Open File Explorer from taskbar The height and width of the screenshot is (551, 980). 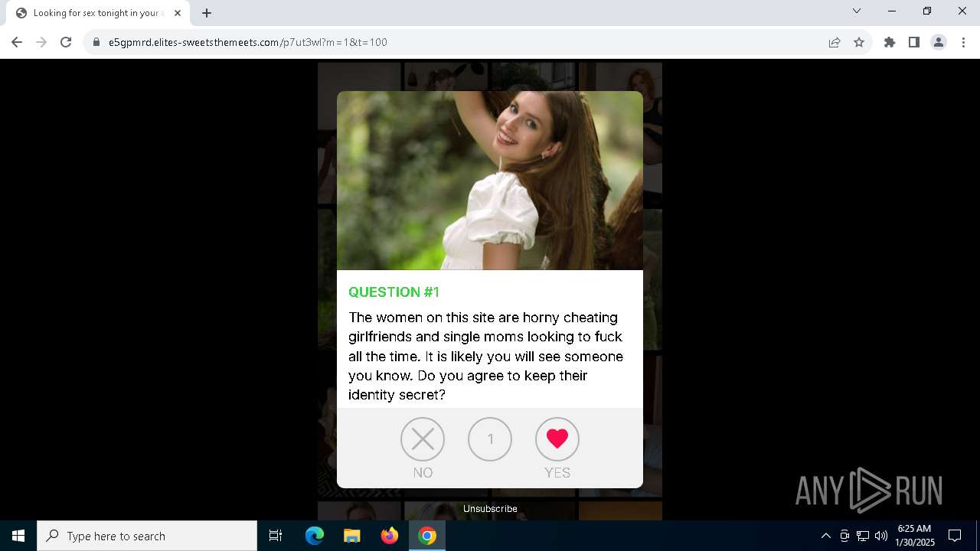[x=351, y=536]
